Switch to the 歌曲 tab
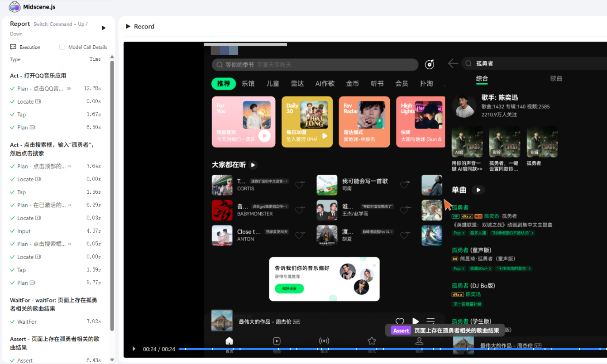The image size is (607, 364). (556, 78)
